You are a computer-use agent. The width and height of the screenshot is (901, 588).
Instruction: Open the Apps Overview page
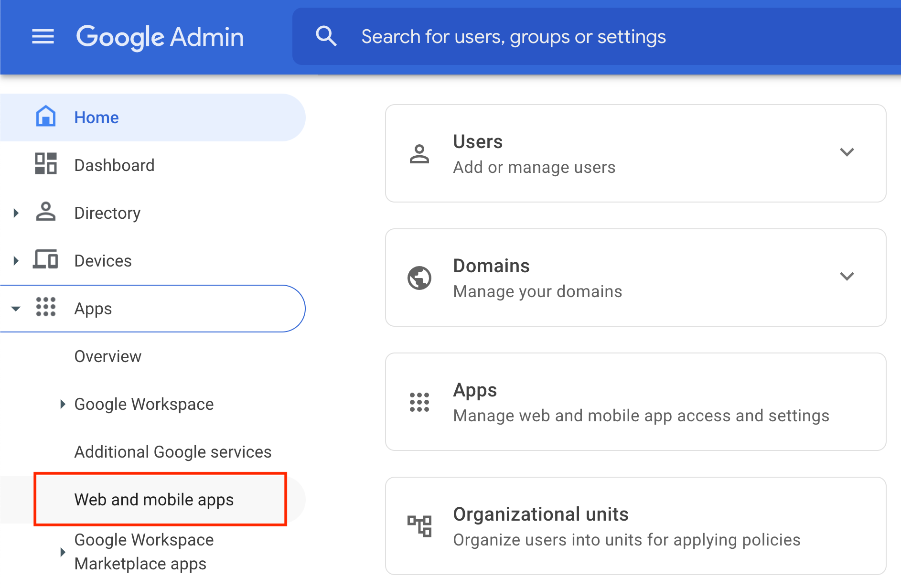pos(107,356)
